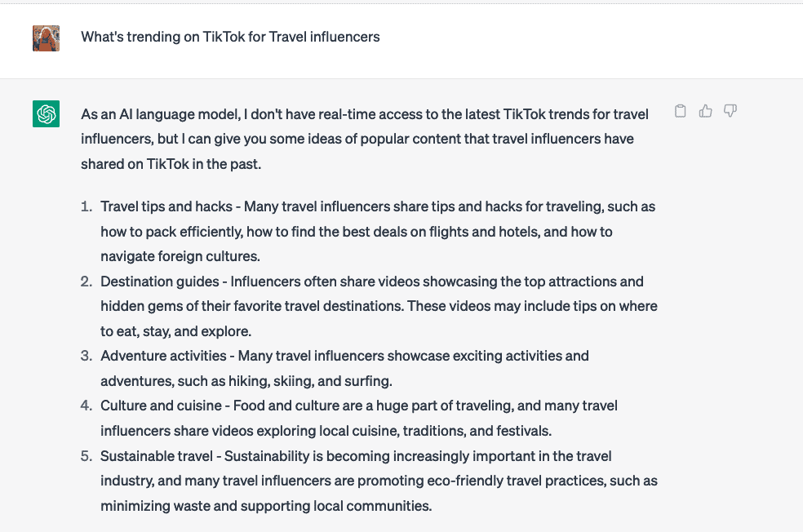Screen dimensions: 803x532
Task: Click the 'Adventure activities' list heading
Action: pyautogui.click(x=163, y=356)
